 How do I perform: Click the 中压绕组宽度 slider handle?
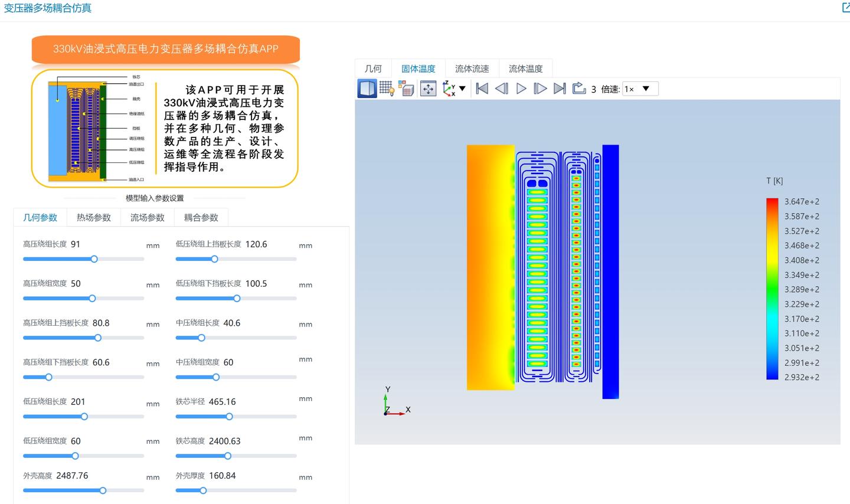tap(216, 377)
